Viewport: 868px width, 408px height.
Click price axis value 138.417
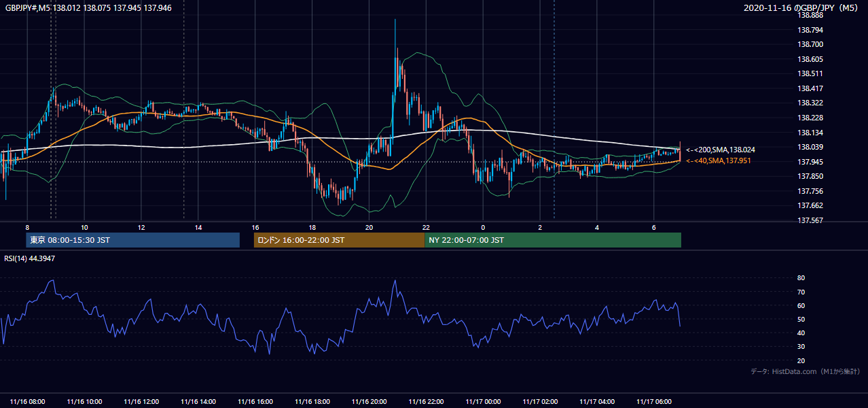pyautogui.click(x=810, y=88)
